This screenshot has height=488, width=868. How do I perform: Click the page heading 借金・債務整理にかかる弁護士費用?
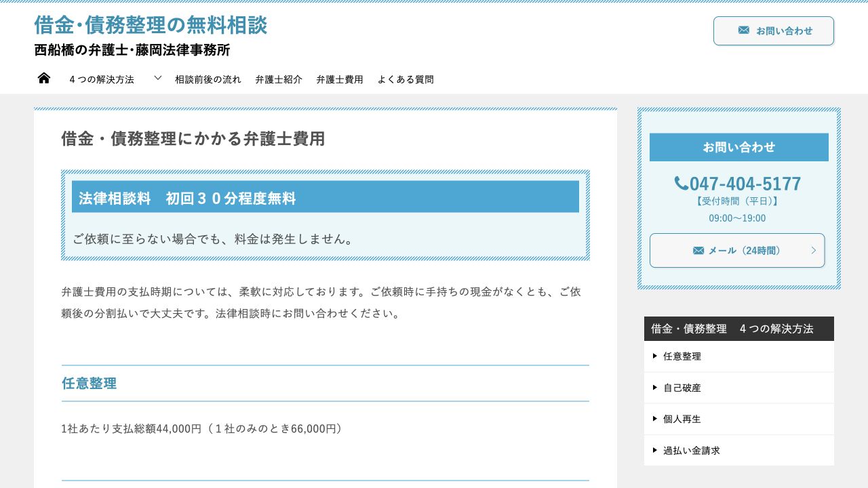(x=193, y=139)
